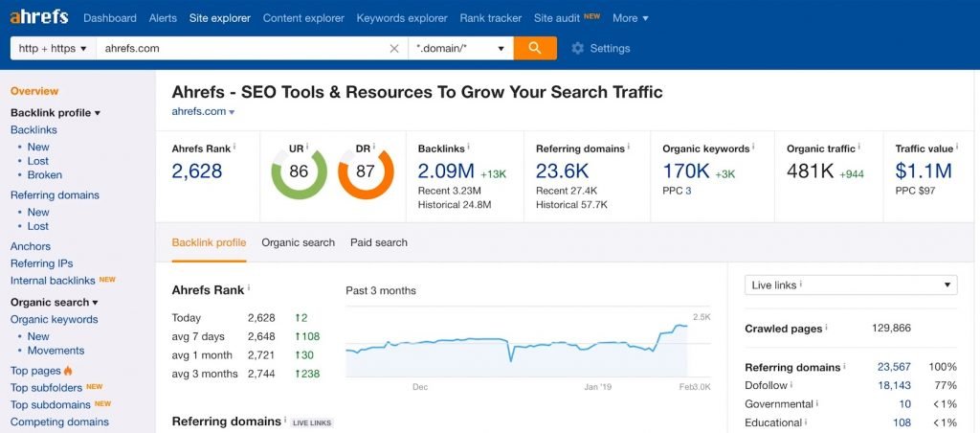
Task: Click the orange DR 87 gauge
Action: click(x=366, y=172)
